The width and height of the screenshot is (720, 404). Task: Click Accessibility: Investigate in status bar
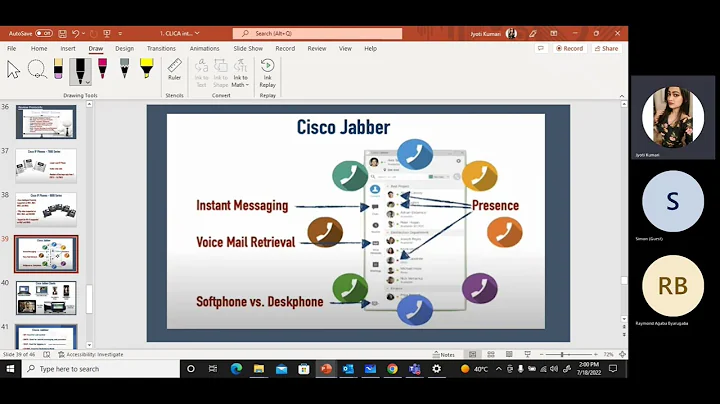point(91,354)
